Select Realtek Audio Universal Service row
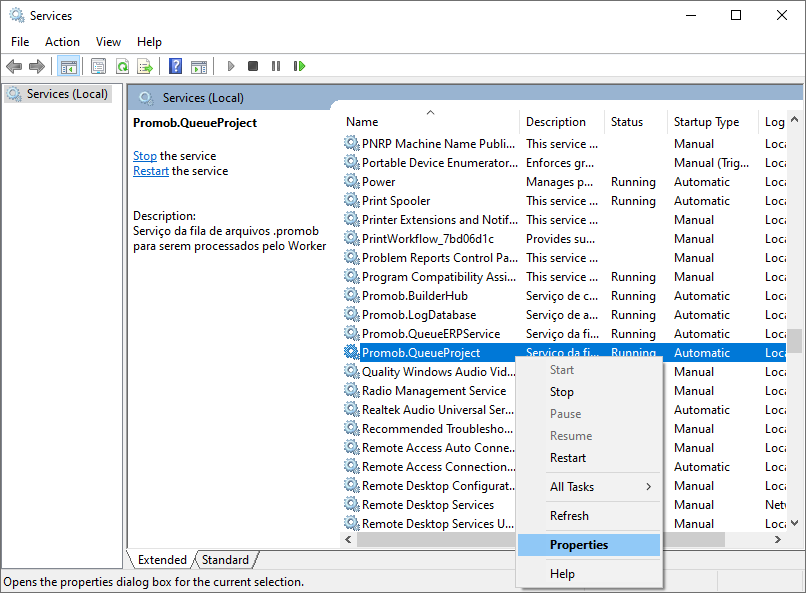806x593 pixels. (429, 410)
